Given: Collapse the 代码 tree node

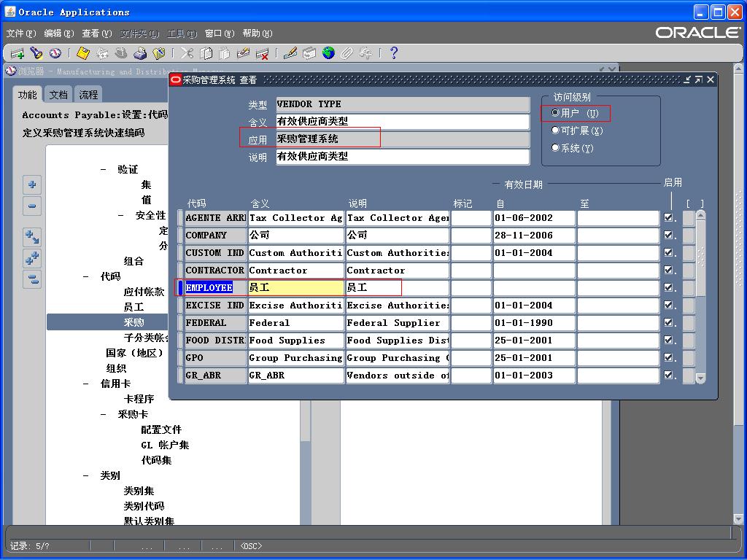Looking at the screenshot, I should click(x=86, y=276).
